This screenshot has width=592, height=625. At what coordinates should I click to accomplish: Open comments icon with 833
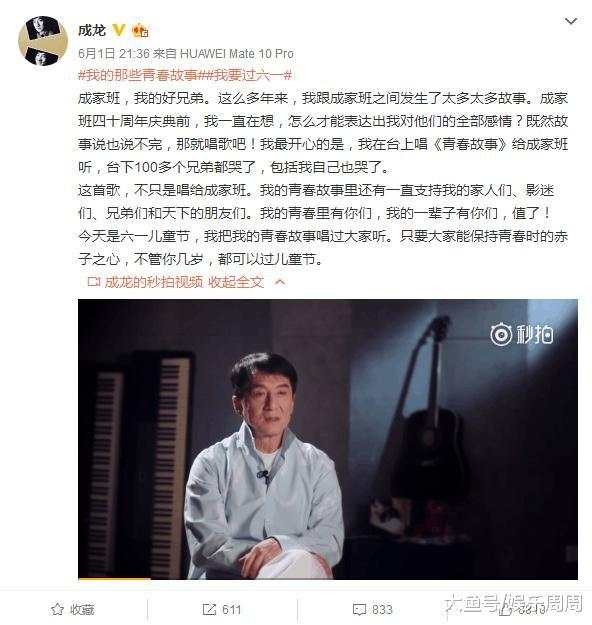pyautogui.click(x=373, y=609)
